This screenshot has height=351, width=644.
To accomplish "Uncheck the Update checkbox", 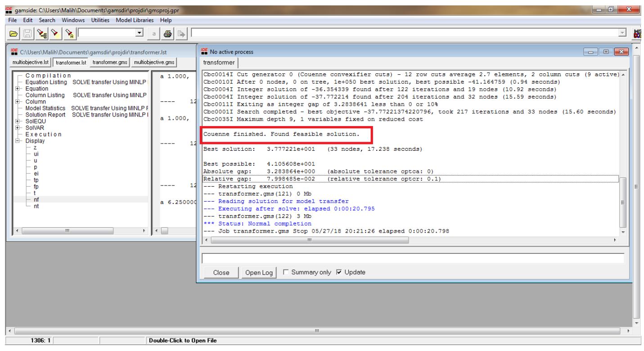I will (339, 272).
